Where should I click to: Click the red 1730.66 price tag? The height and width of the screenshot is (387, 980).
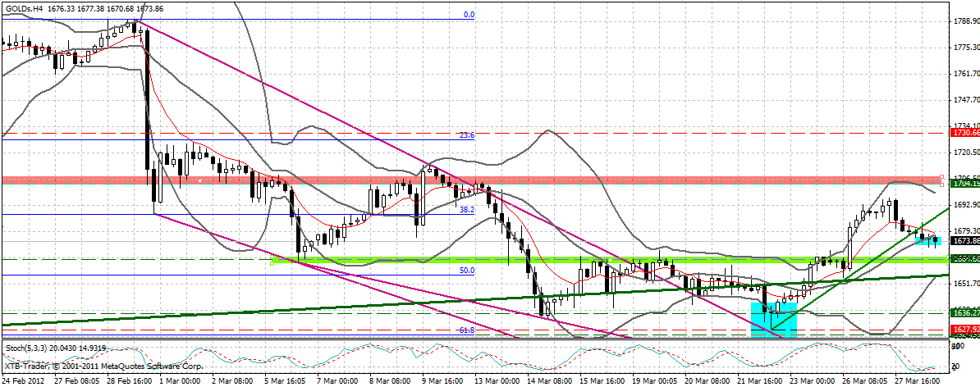click(964, 133)
